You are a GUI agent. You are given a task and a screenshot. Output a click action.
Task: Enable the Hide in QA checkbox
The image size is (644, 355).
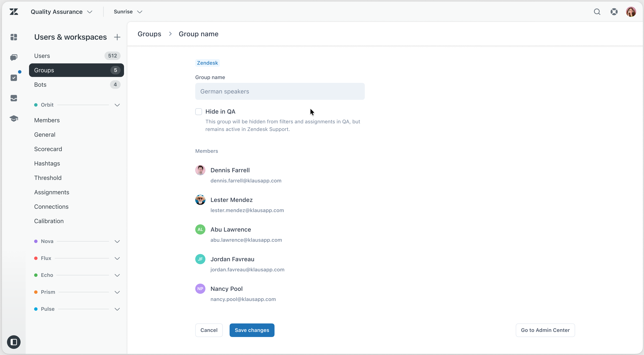(x=198, y=112)
